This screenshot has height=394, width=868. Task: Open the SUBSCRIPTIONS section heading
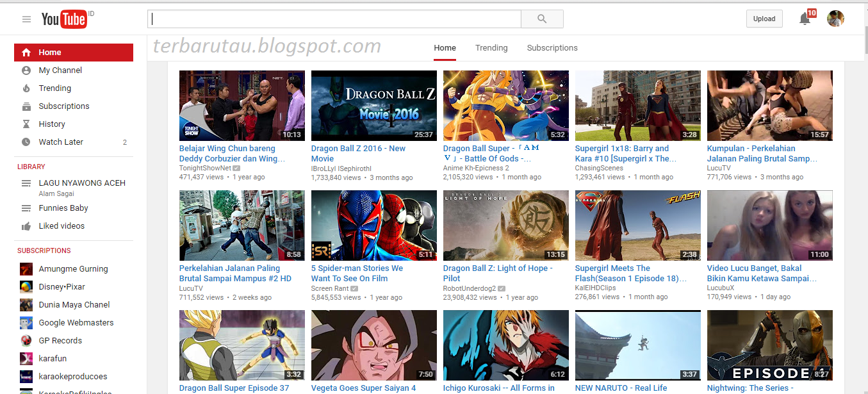pyautogui.click(x=44, y=250)
